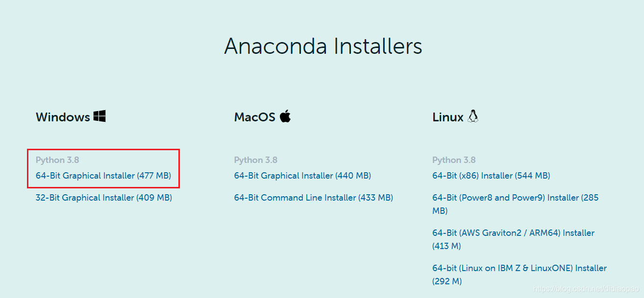This screenshot has width=644, height=298.
Task: Click the Anaconda Installers page heading
Action: point(323,46)
